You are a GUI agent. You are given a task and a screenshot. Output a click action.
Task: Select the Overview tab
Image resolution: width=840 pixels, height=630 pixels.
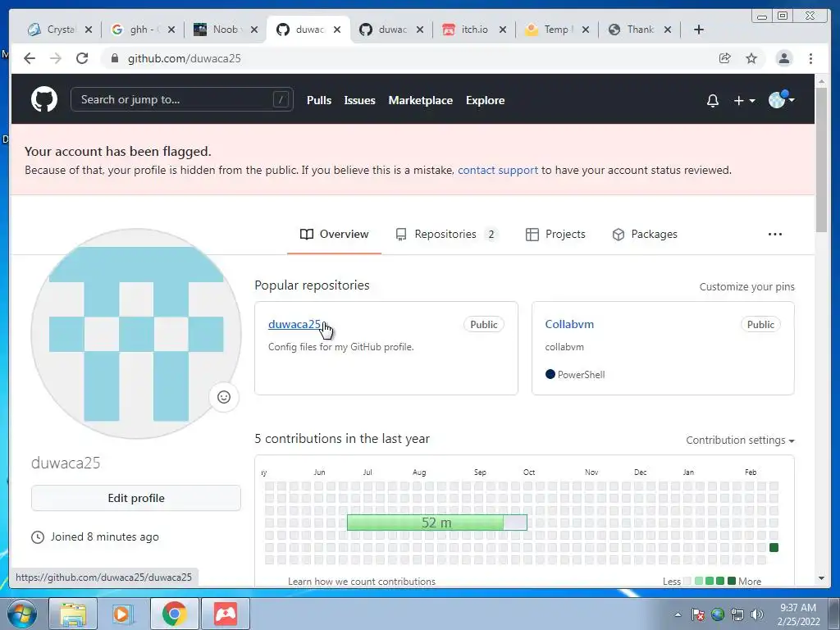tap(335, 234)
